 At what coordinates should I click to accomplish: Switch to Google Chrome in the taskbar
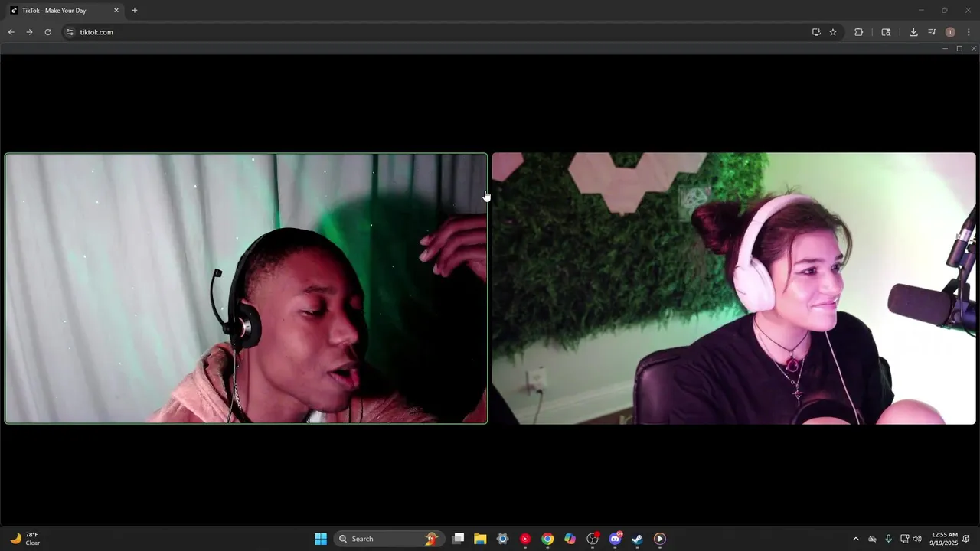(x=547, y=539)
